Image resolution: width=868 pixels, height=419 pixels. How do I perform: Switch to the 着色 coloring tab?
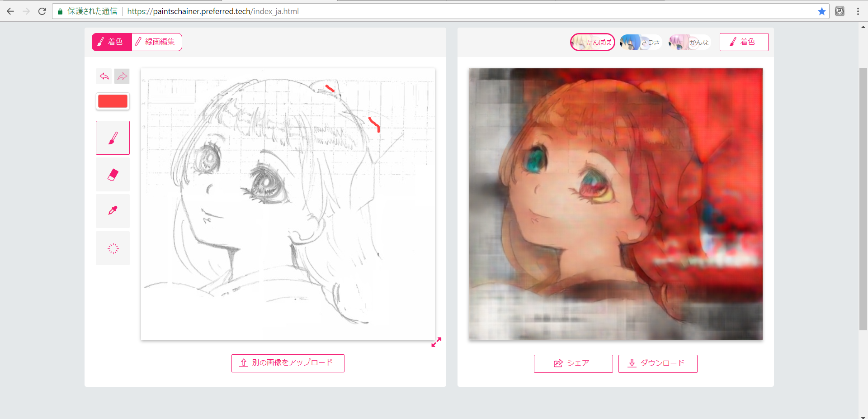tap(112, 42)
